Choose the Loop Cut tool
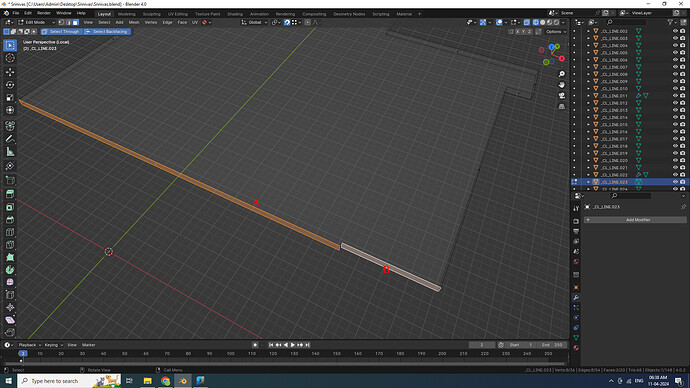Screen dimensions: 690x388 10,232
